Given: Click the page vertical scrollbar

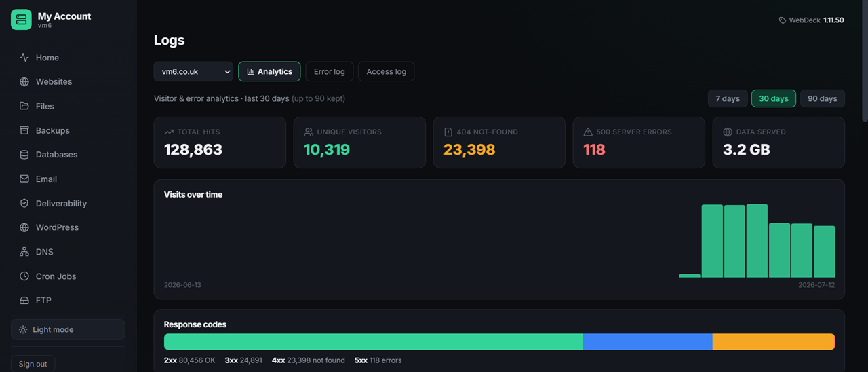Looking at the screenshot, I should (864, 61).
